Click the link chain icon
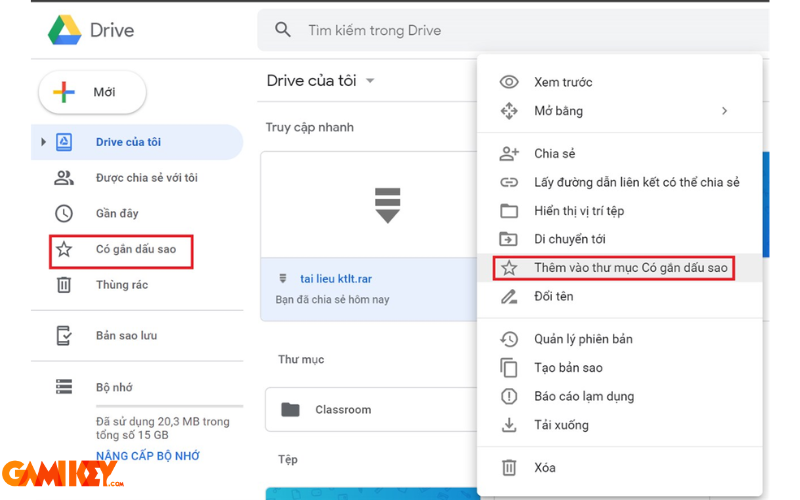 point(509,182)
